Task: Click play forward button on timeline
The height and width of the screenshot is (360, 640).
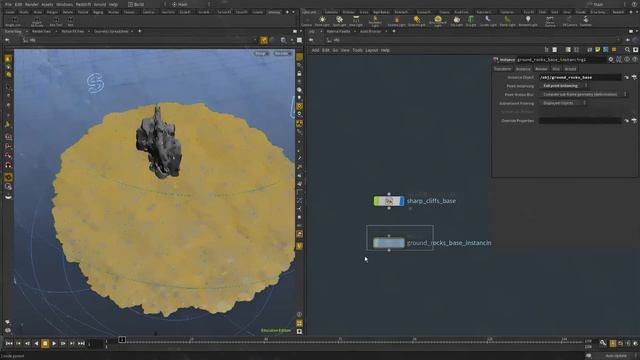Action: 54,344
